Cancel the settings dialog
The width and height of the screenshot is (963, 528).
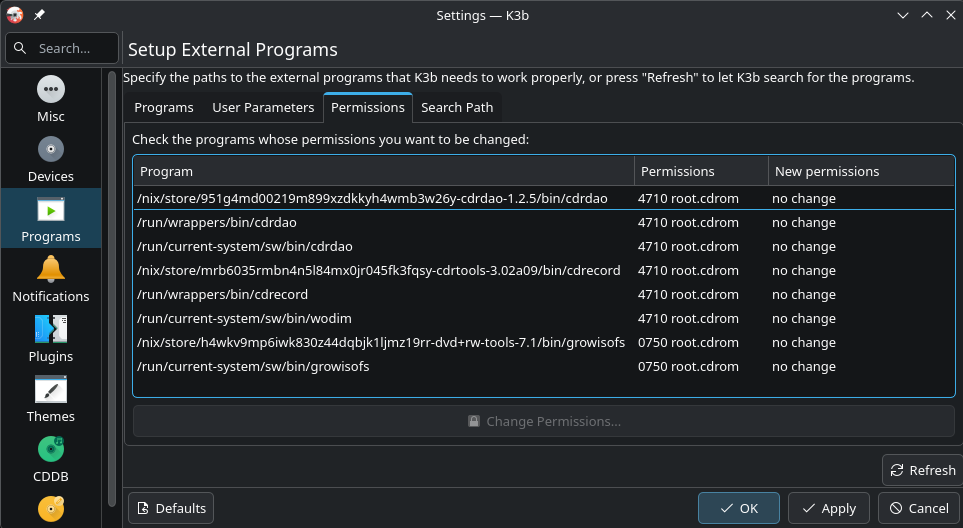pyautogui.click(x=919, y=508)
